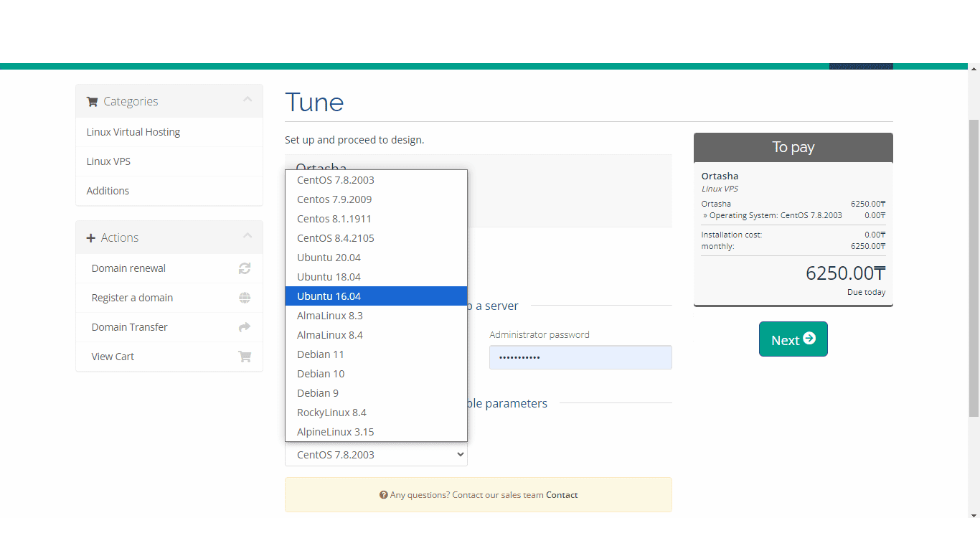Open View Cart
Image resolution: width=980 pixels, height=551 pixels.
[169, 357]
